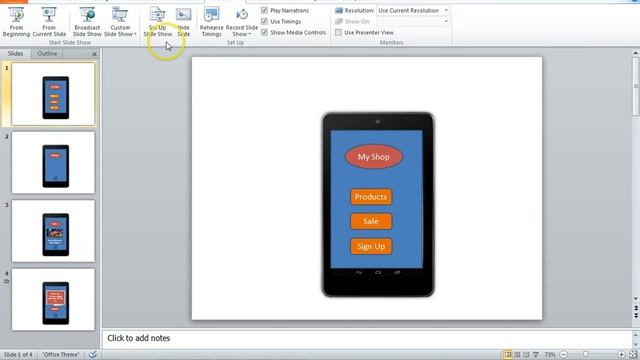Toggle Use Timings checkbox
The width and height of the screenshot is (640, 360).
click(264, 21)
